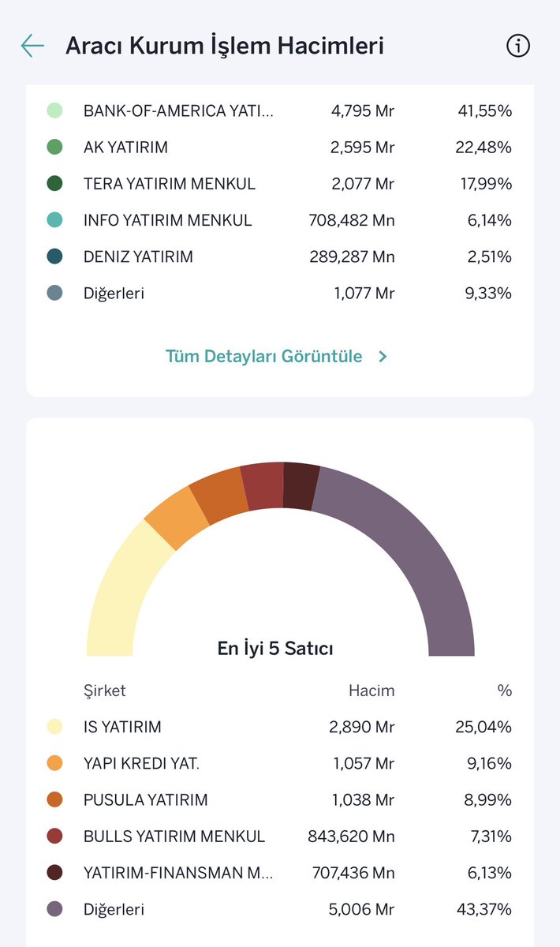Viewport: 560px width, 947px height.
Task: Tap the 1,077 Mr volume value
Action: 363,294
